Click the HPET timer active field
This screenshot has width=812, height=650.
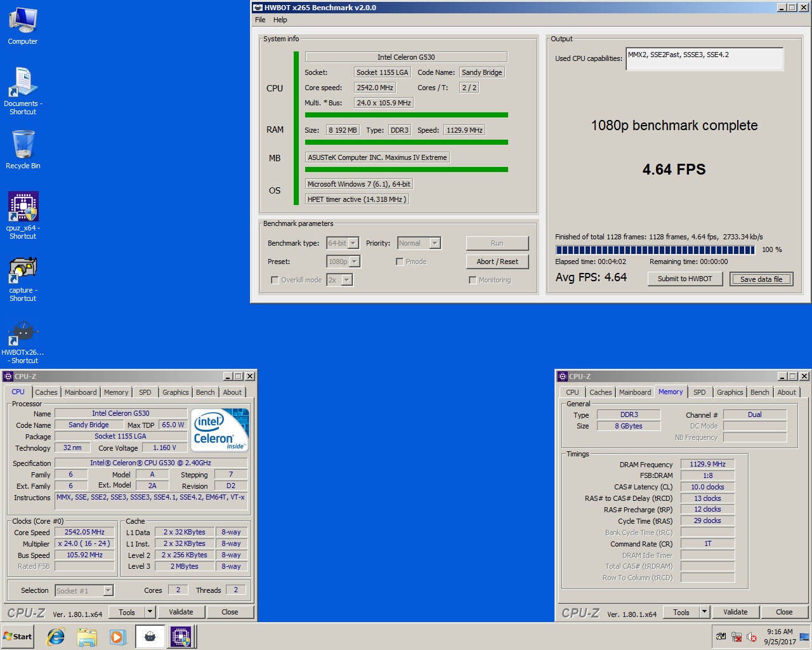click(357, 199)
